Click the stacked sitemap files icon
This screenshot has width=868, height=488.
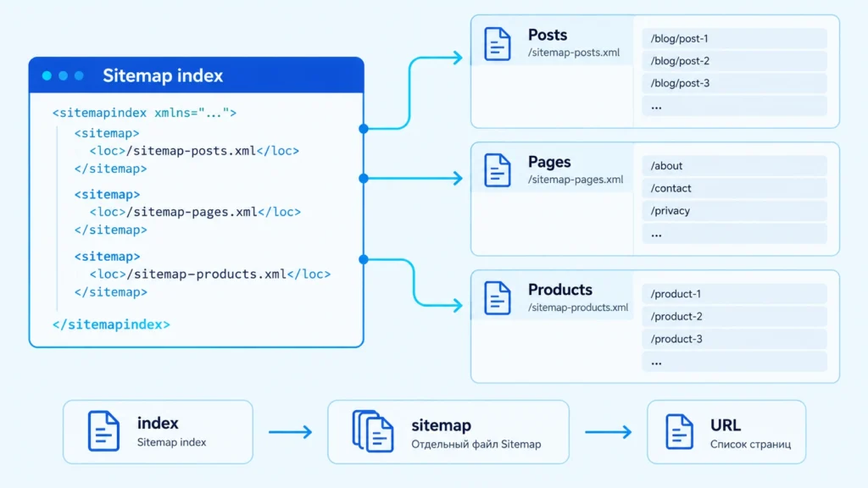coord(373,431)
